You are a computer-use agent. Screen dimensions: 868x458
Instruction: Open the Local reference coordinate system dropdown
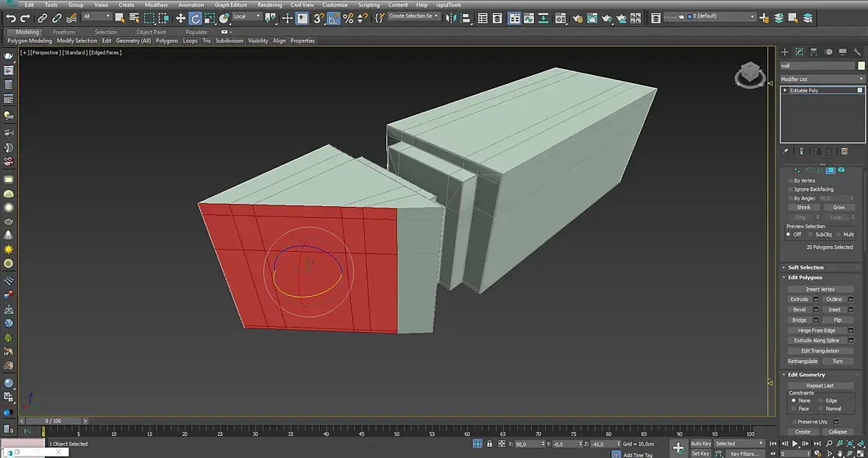(246, 17)
